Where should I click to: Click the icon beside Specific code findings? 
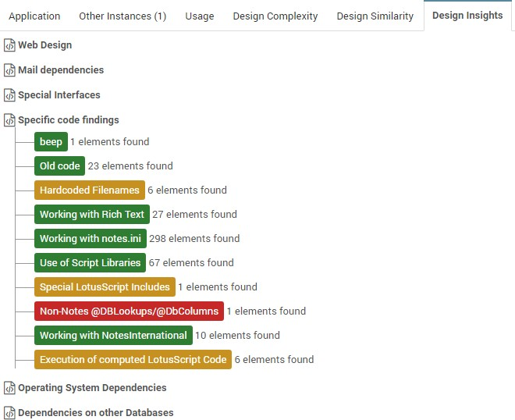[x=9, y=120]
